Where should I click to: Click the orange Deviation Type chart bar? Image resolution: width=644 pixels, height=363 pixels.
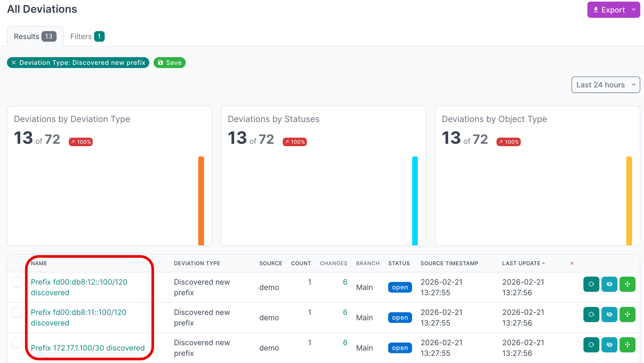coord(201,201)
